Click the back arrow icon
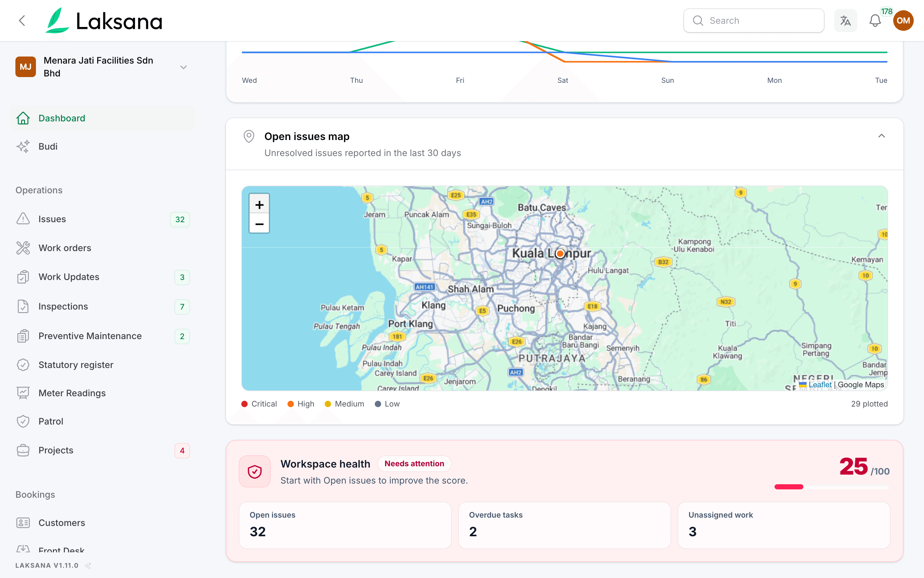The width and height of the screenshot is (924, 578). (x=22, y=21)
